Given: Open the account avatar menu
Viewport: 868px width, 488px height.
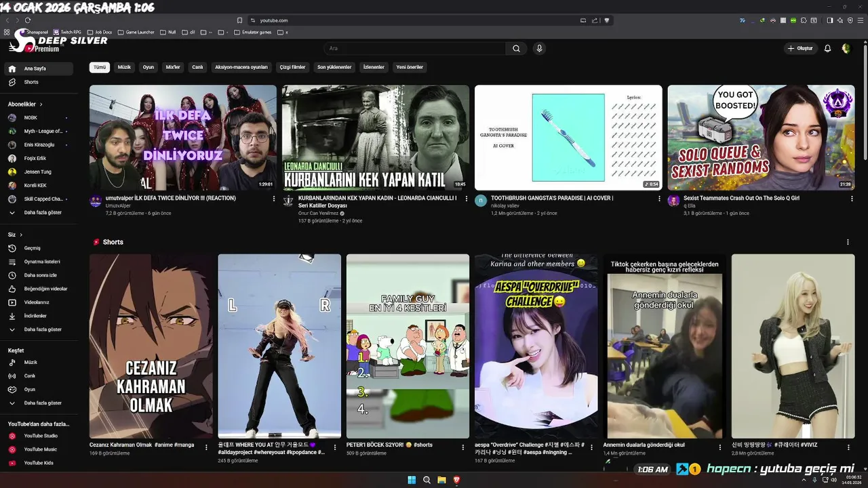Looking at the screenshot, I should [x=846, y=48].
